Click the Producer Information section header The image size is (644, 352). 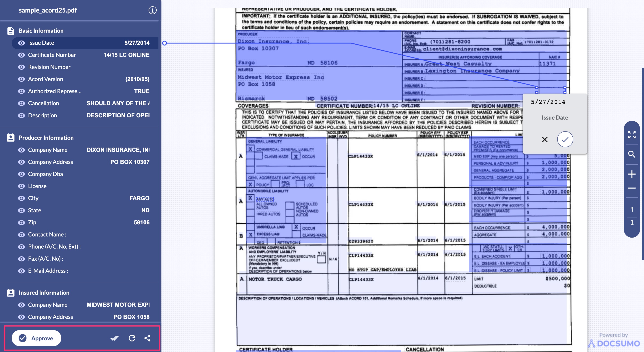coord(46,138)
